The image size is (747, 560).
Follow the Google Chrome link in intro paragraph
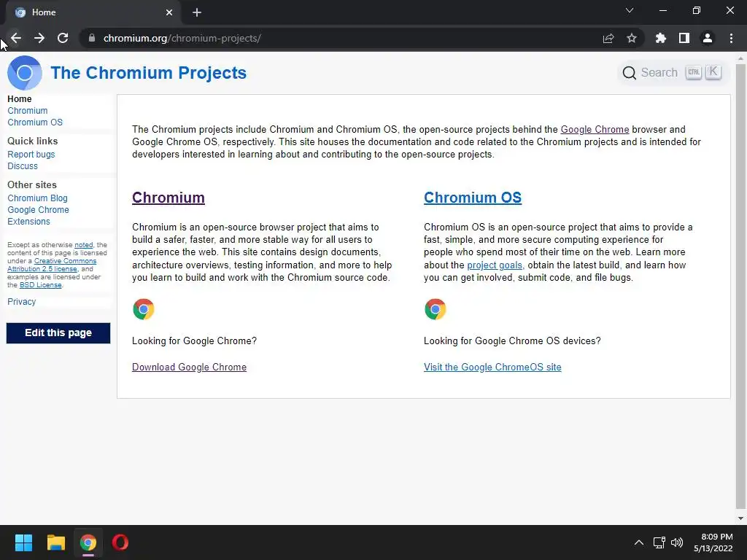tap(595, 130)
